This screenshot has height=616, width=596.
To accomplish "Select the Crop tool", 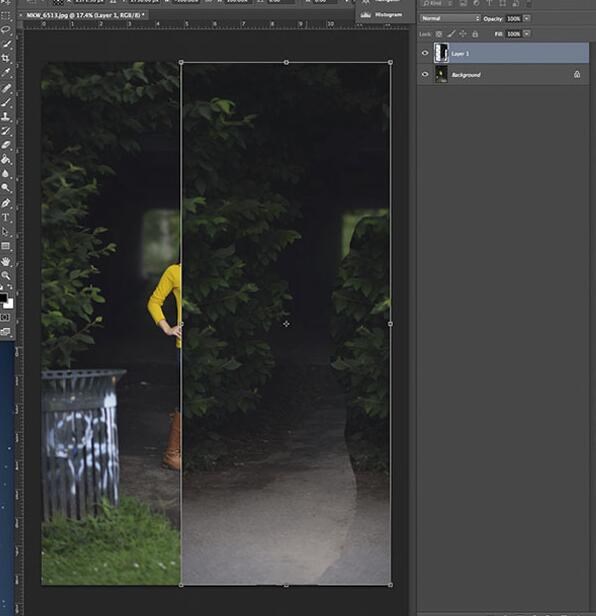I will [6, 58].
